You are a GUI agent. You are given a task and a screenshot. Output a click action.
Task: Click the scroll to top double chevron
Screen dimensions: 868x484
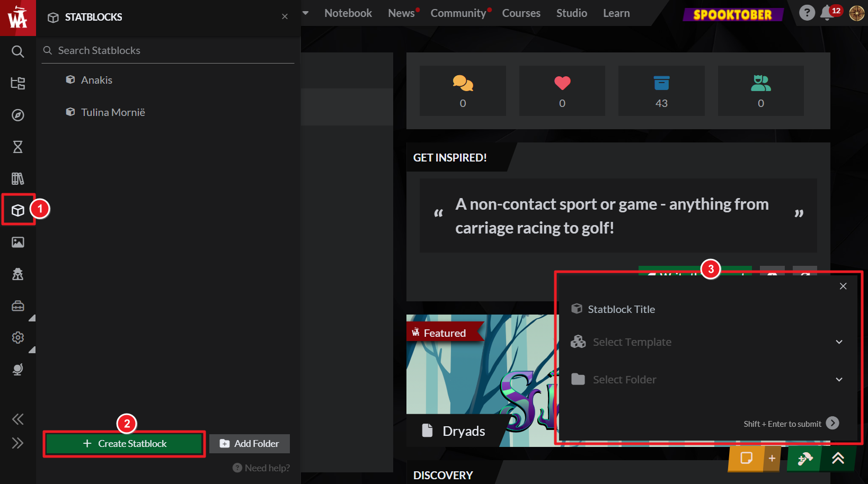pyautogui.click(x=838, y=458)
